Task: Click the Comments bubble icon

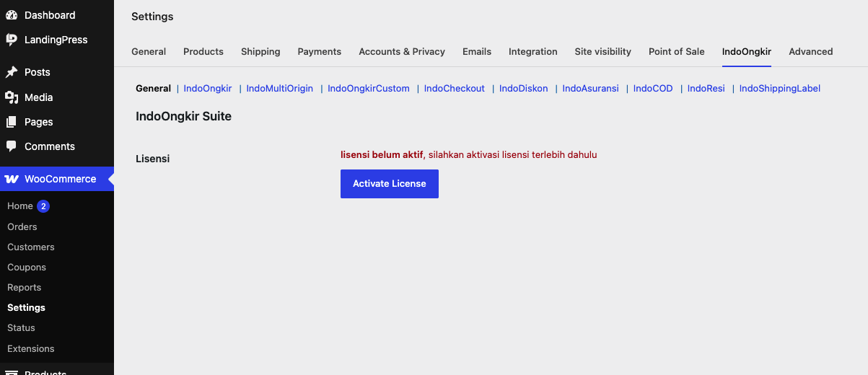Action: 12,146
